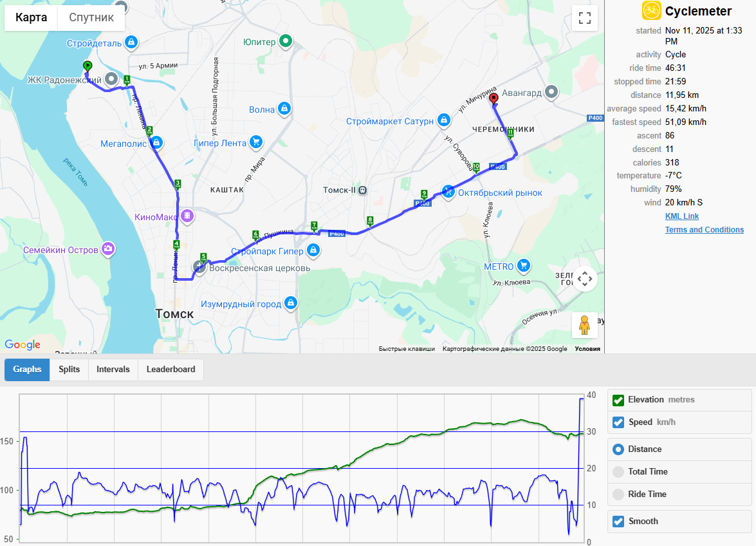
Task: Open Street View pegman
Action: pyautogui.click(x=584, y=325)
